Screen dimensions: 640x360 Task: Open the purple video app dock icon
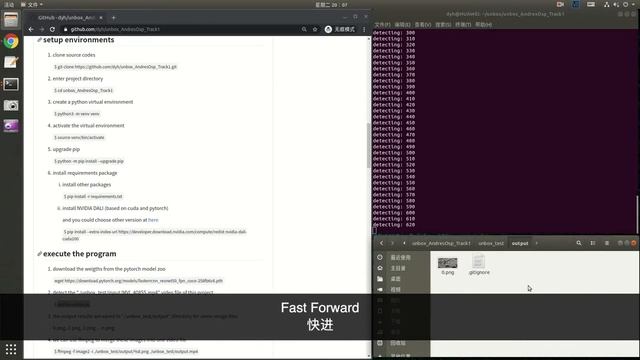[11, 126]
